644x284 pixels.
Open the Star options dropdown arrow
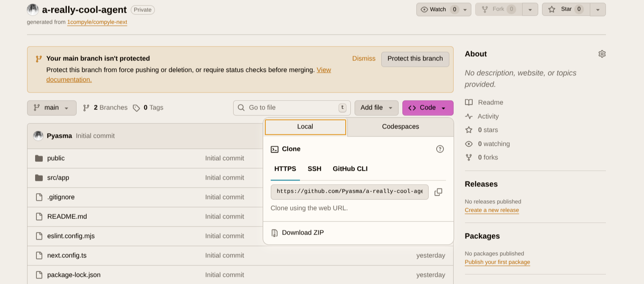[x=598, y=9]
